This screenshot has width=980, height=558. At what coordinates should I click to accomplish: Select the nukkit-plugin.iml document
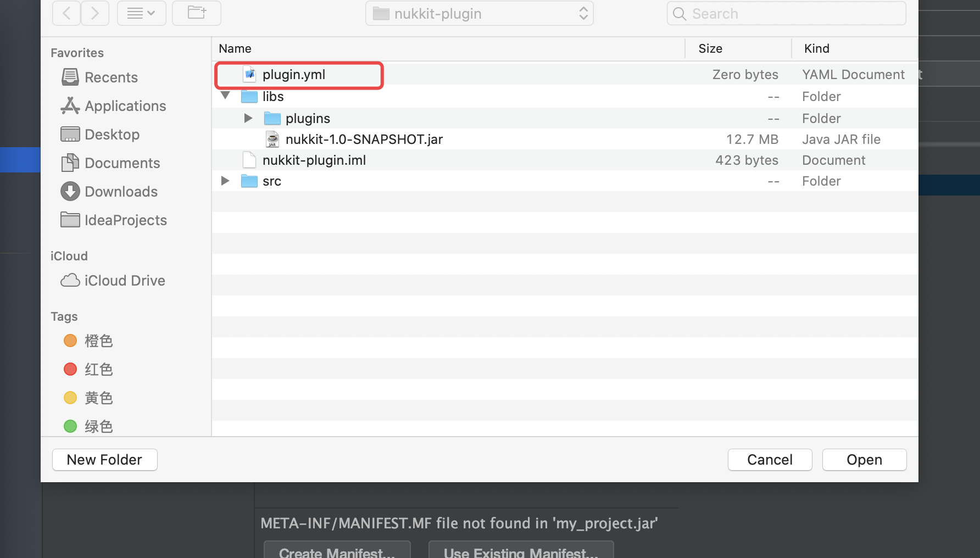pyautogui.click(x=314, y=160)
